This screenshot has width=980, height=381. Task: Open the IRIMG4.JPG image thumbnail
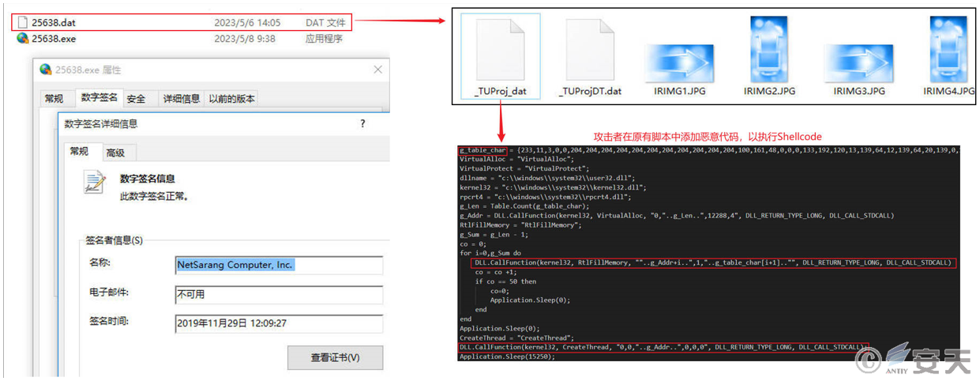pyautogui.click(x=948, y=48)
